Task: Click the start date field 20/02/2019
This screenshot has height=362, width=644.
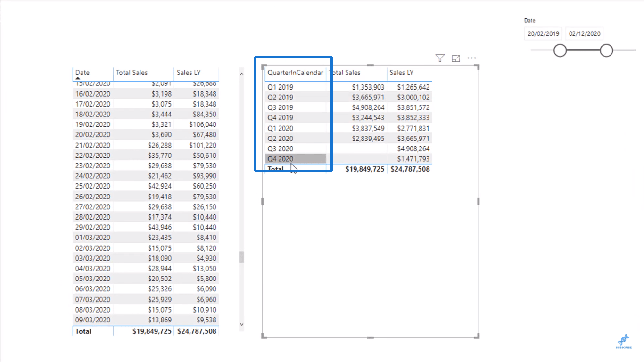Action: pos(544,33)
